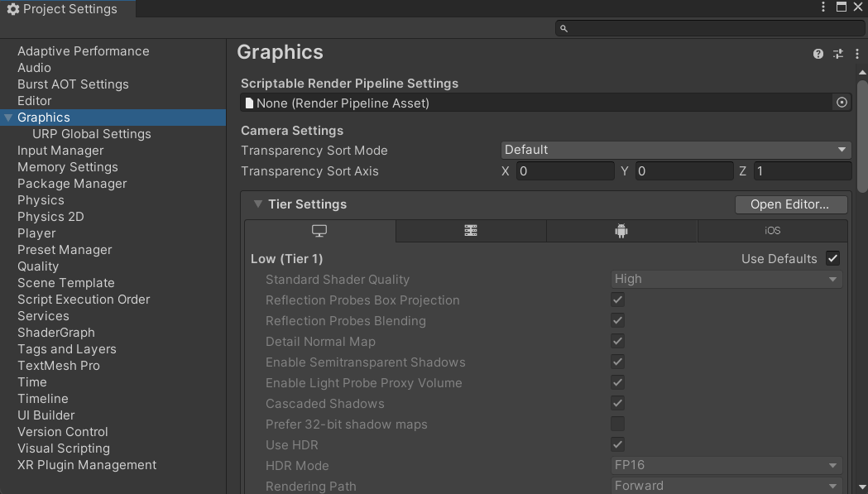Select the Android platform tab
This screenshot has width=868, height=494.
click(621, 231)
